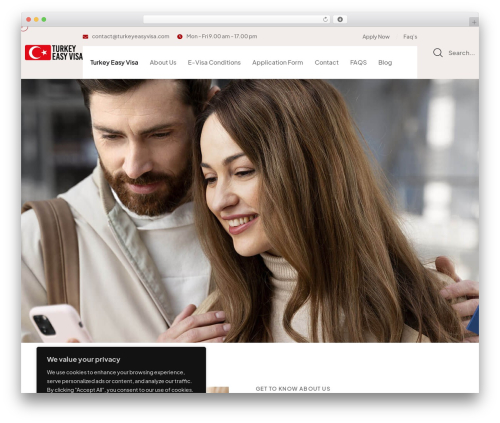
Task: Click the Apply Now top link
Action: pyautogui.click(x=376, y=37)
